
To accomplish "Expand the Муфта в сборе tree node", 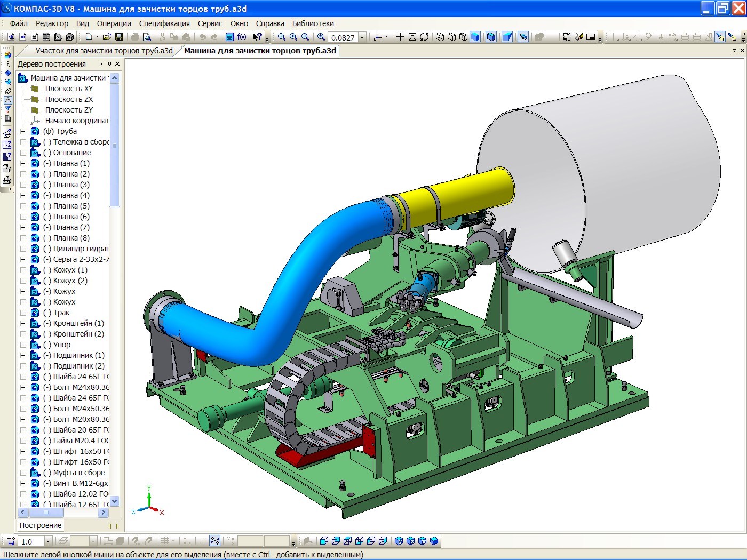I will pos(23,473).
